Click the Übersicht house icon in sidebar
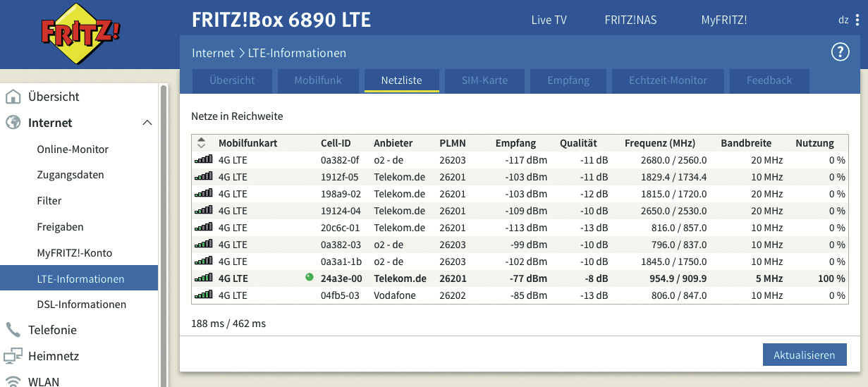This screenshot has height=387, width=868. (x=13, y=97)
